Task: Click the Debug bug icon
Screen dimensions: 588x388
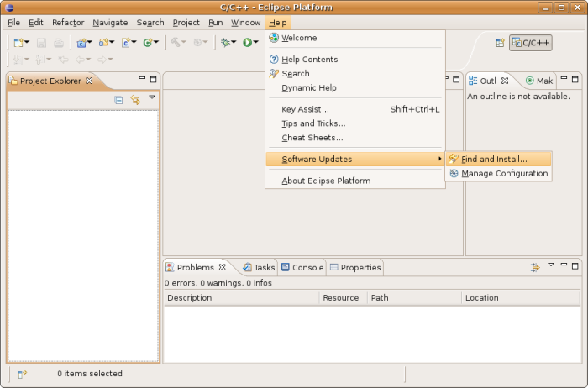Action: click(225, 43)
